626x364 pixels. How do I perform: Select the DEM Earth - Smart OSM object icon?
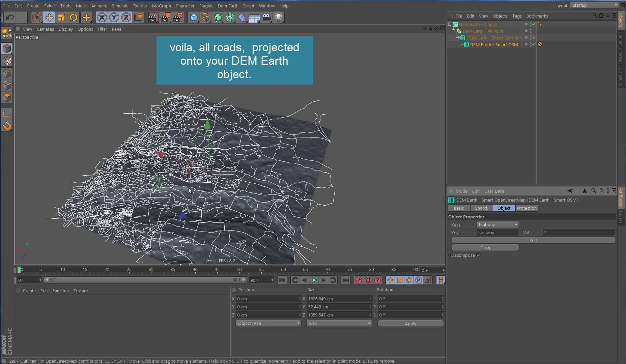point(466,44)
